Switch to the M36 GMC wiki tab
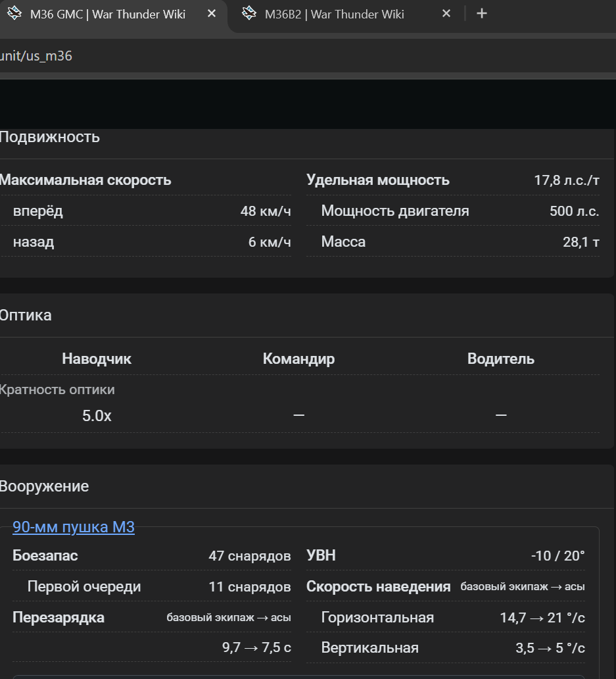616x679 pixels. tap(113, 16)
